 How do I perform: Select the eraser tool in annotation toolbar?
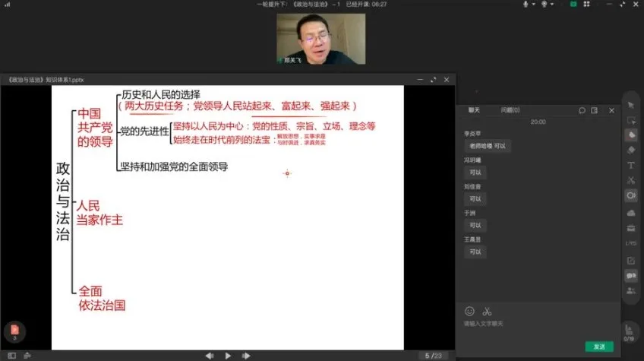pyautogui.click(x=630, y=150)
